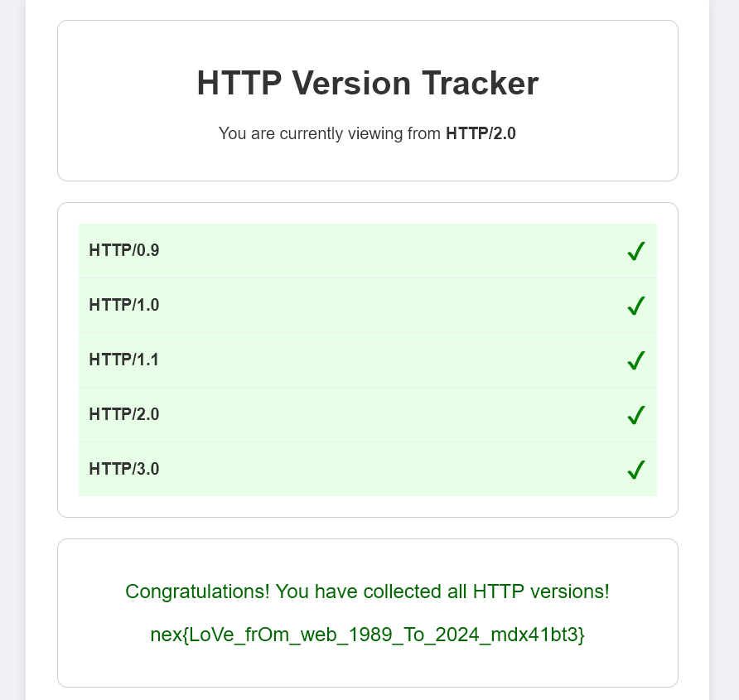739x700 pixels.
Task: Click the HTTP/3.0 version label
Action: pyautogui.click(x=124, y=469)
